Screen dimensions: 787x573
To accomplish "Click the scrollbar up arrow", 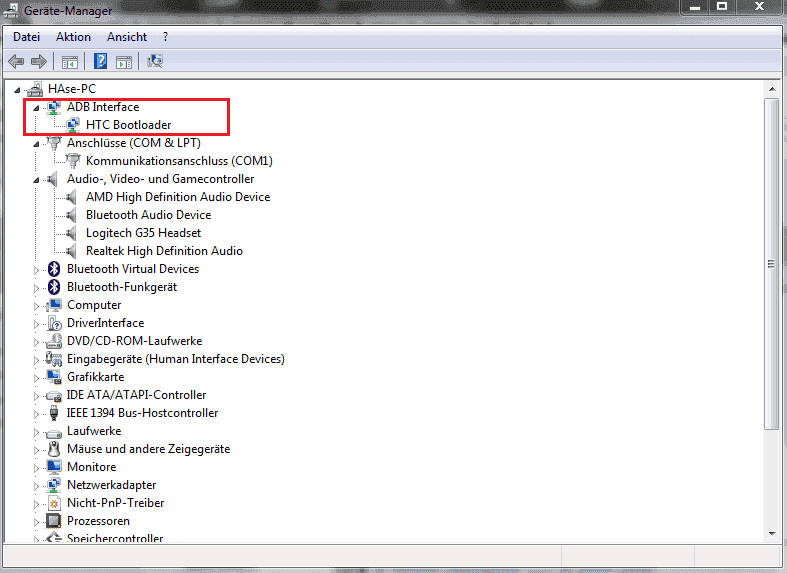I will [771, 89].
